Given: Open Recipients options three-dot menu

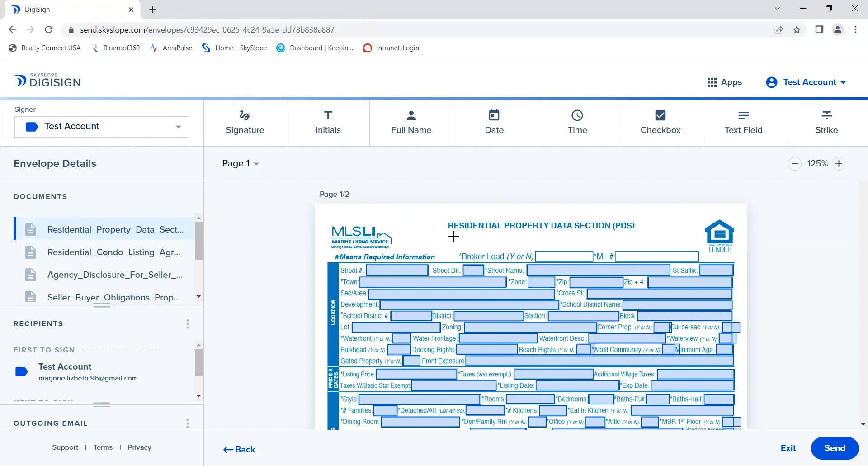Looking at the screenshot, I should pos(187,324).
